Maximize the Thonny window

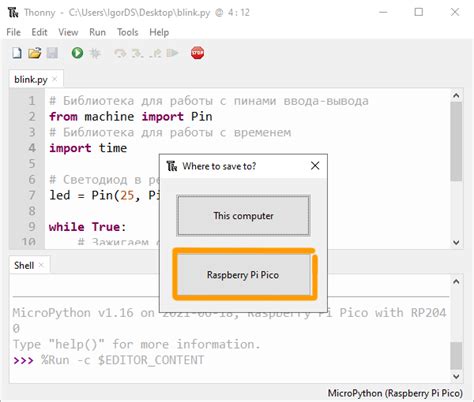[419, 12]
